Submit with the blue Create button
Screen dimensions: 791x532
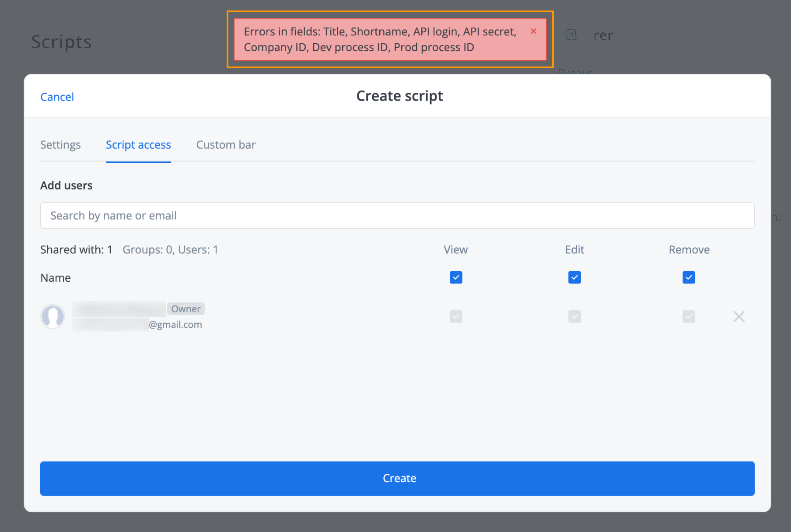(x=397, y=478)
